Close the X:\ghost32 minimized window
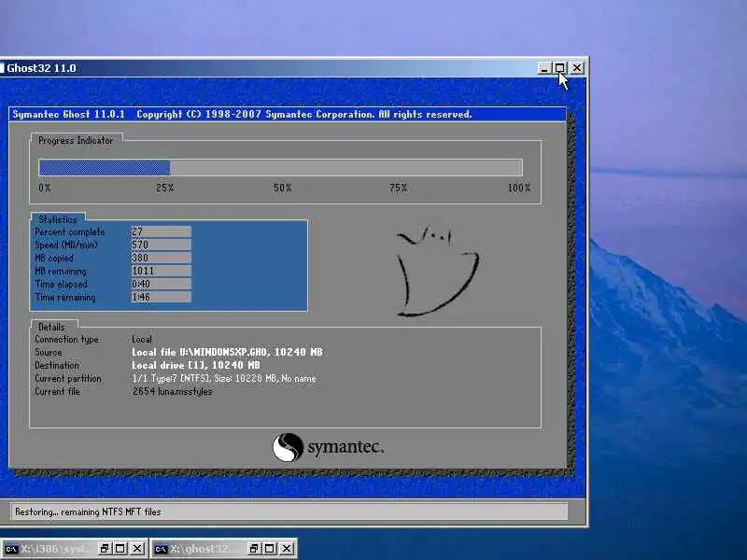Viewport: 747px width, 560px height. click(x=287, y=549)
